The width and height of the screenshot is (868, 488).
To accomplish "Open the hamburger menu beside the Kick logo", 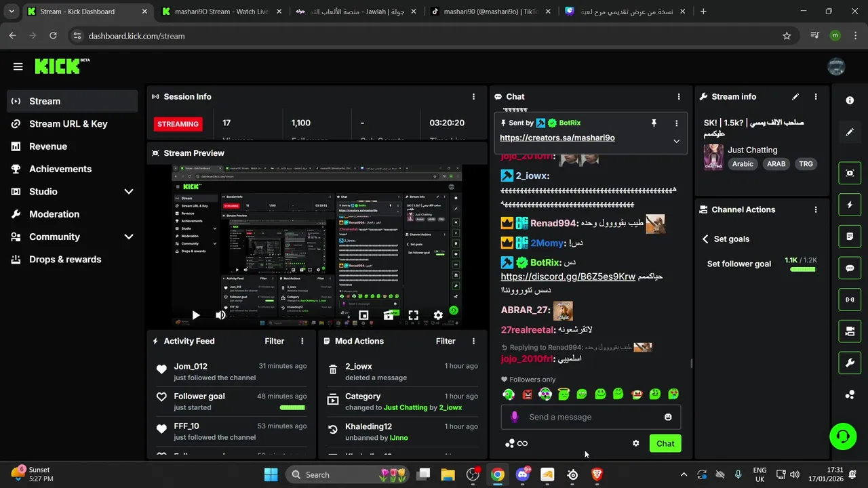I will pos(18,66).
